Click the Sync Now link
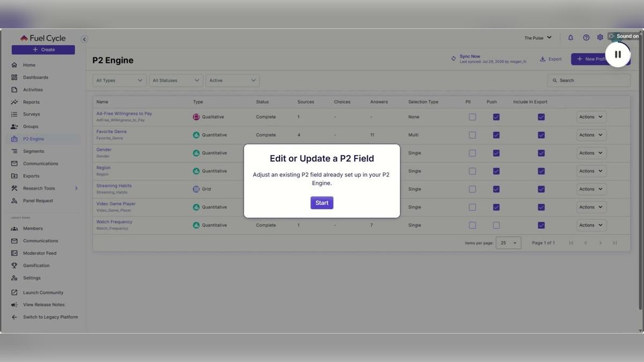 [470, 56]
